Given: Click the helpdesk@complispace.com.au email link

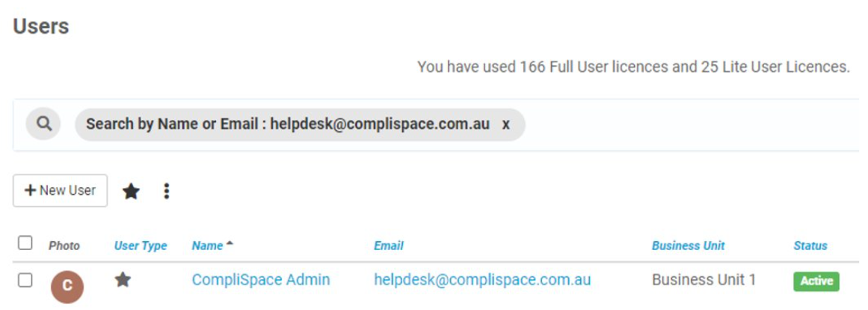Looking at the screenshot, I should 483,280.
